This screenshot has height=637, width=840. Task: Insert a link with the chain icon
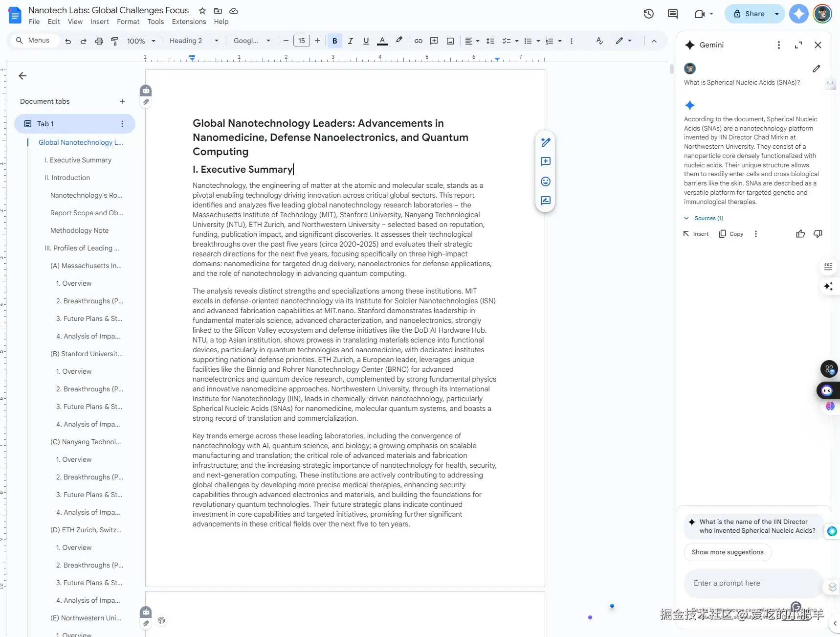(x=419, y=41)
